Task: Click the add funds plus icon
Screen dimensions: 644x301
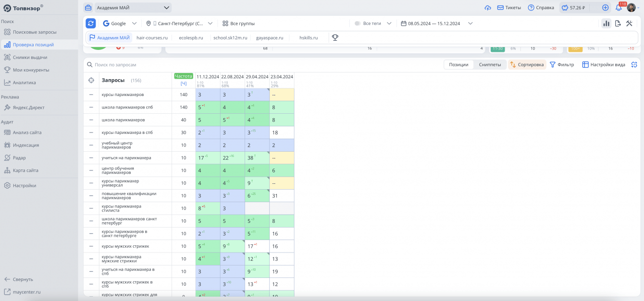Action: coord(605,8)
